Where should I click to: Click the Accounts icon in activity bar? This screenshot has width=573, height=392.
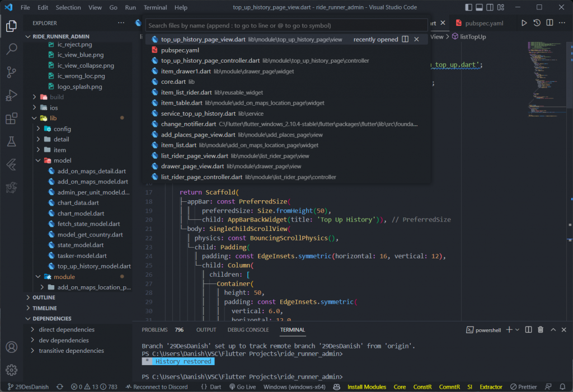(11, 347)
